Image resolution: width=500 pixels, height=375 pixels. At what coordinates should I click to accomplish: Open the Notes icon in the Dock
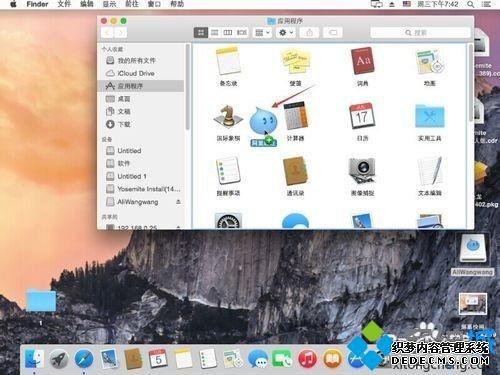pyautogui.click(x=183, y=359)
